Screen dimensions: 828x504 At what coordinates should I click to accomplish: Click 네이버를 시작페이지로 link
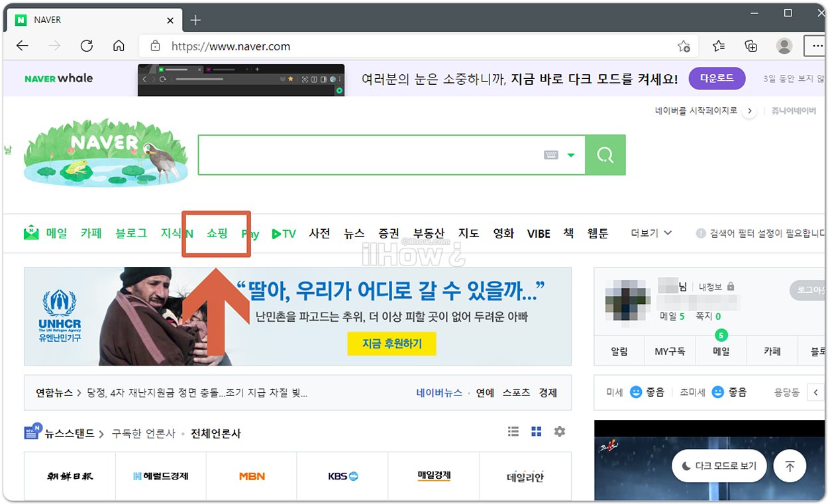coord(696,111)
